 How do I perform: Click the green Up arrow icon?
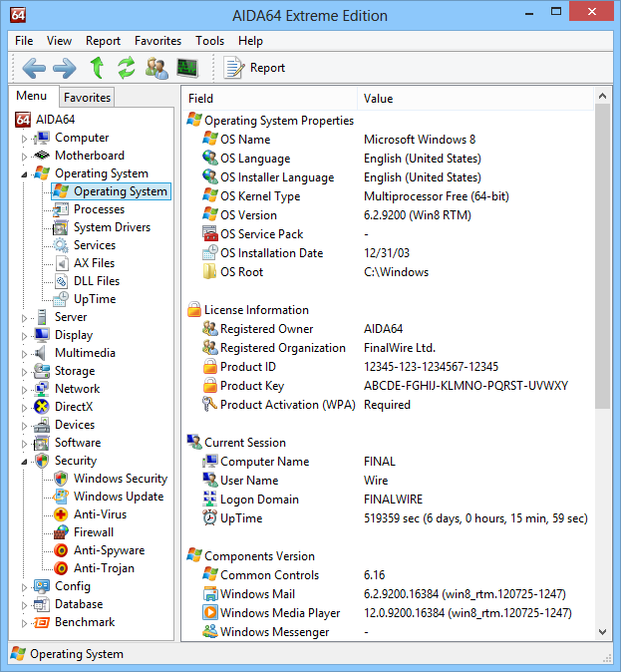coord(97,68)
